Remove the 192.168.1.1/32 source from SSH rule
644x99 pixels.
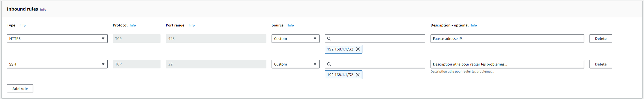(358, 75)
